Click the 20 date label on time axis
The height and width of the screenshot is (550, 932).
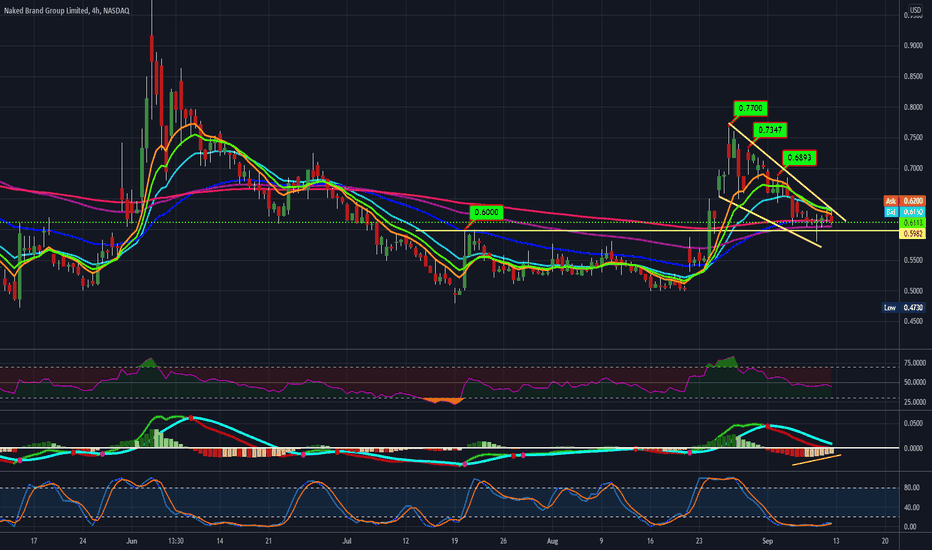pyautogui.click(x=885, y=541)
